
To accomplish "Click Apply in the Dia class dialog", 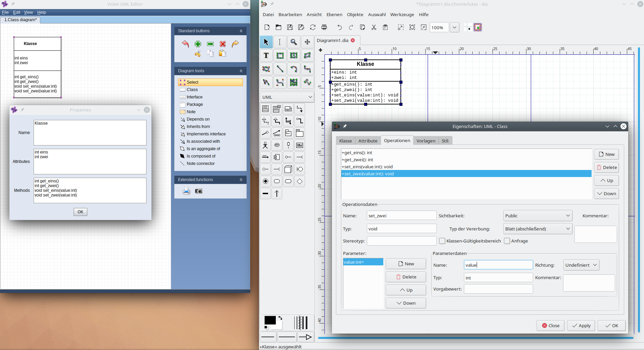I will (581, 325).
